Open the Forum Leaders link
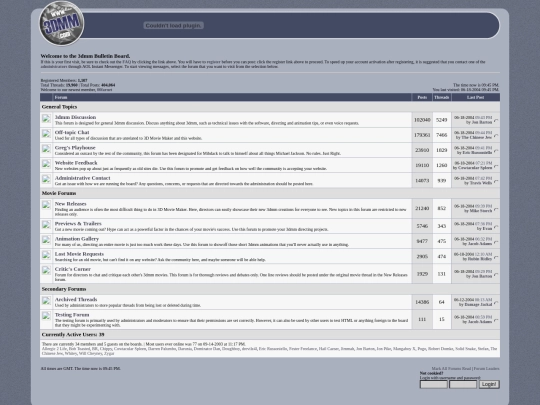The width and height of the screenshot is (540, 405). pyautogui.click(x=486, y=368)
